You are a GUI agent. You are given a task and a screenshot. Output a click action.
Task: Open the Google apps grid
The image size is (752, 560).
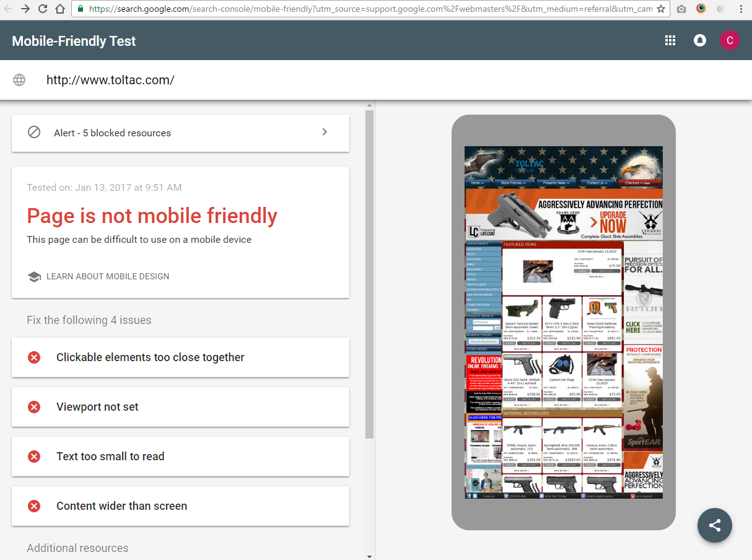tap(670, 40)
